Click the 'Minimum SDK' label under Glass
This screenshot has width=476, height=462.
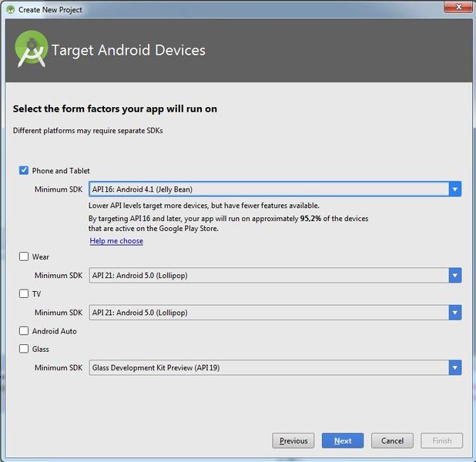(x=59, y=367)
